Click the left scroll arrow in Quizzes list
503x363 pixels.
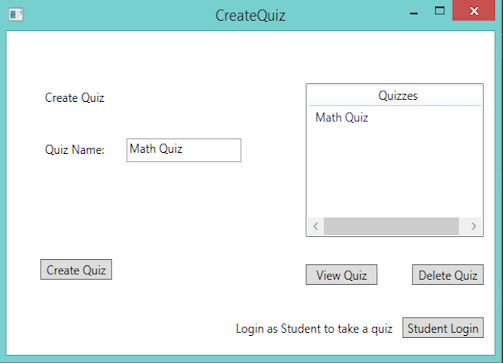316,226
